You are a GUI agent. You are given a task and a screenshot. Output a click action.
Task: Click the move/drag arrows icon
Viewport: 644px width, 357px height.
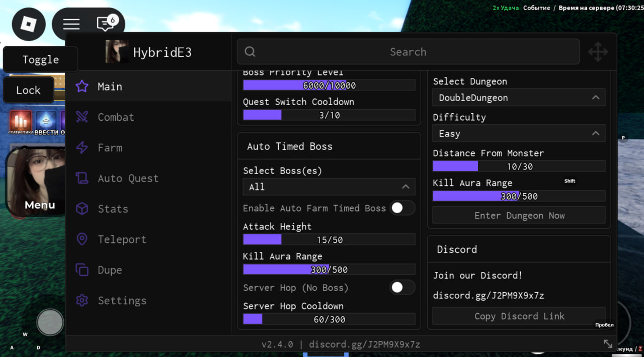598,52
